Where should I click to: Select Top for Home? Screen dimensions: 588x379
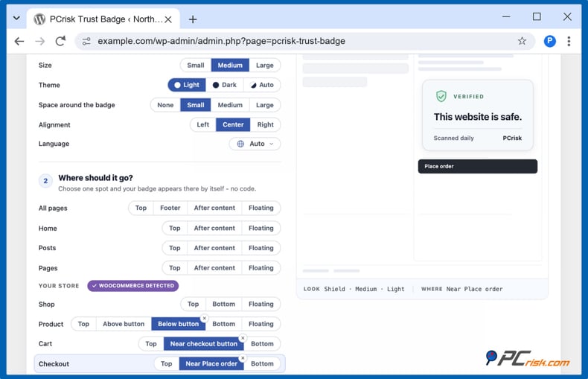(x=175, y=228)
